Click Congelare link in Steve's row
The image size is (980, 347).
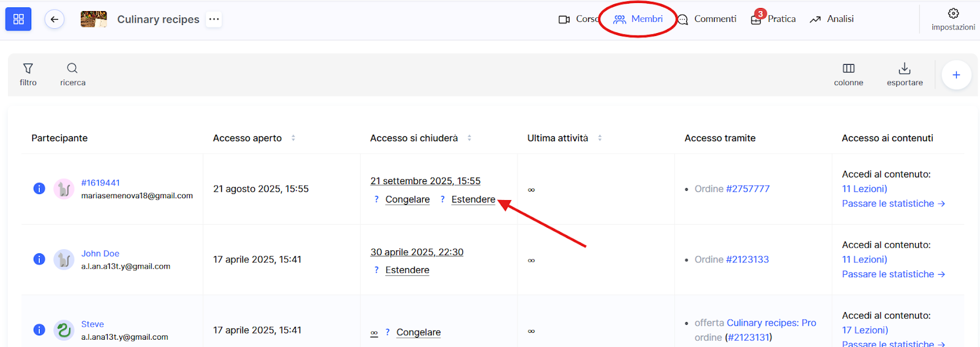418,332
